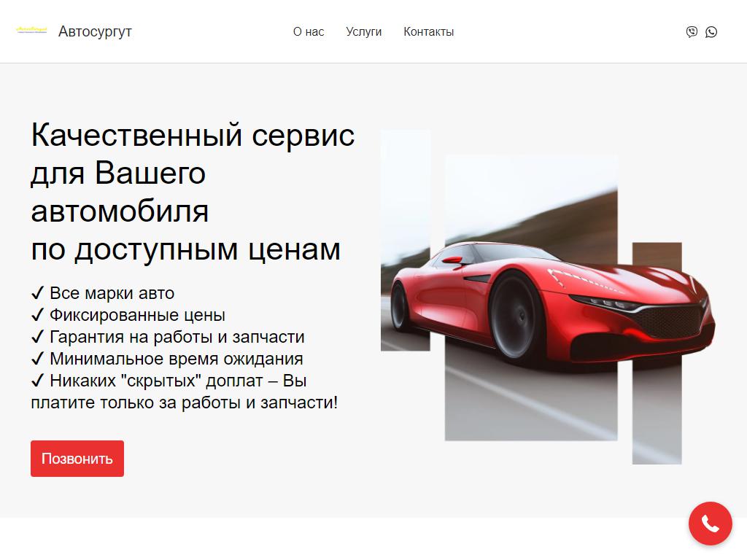Navigate to the "Контакты" section
This screenshot has width=747, height=560.
point(428,32)
